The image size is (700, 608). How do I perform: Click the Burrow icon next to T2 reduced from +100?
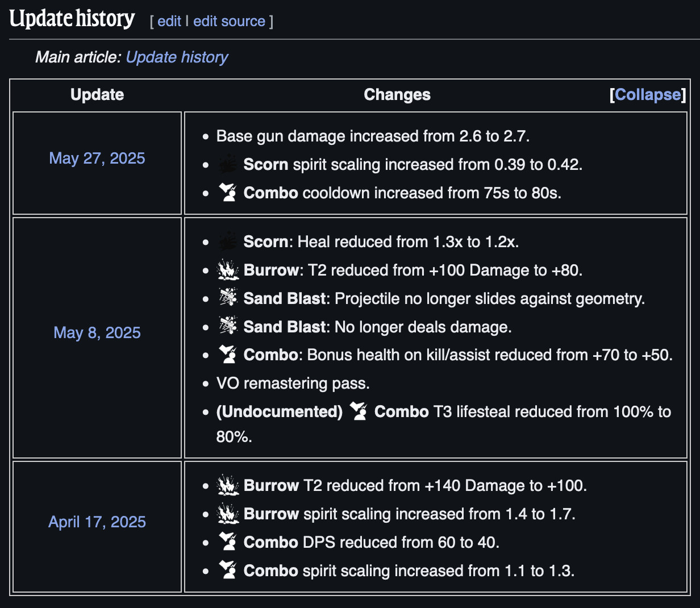(228, 270)
